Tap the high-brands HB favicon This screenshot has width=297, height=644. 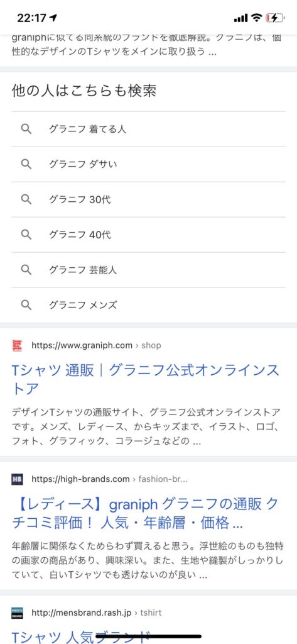[x=17, y=479]
